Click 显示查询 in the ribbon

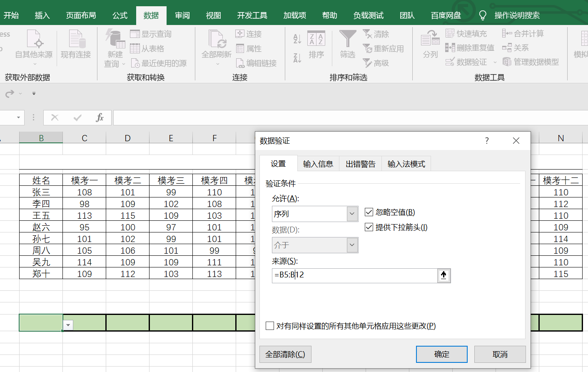[151, 34]
